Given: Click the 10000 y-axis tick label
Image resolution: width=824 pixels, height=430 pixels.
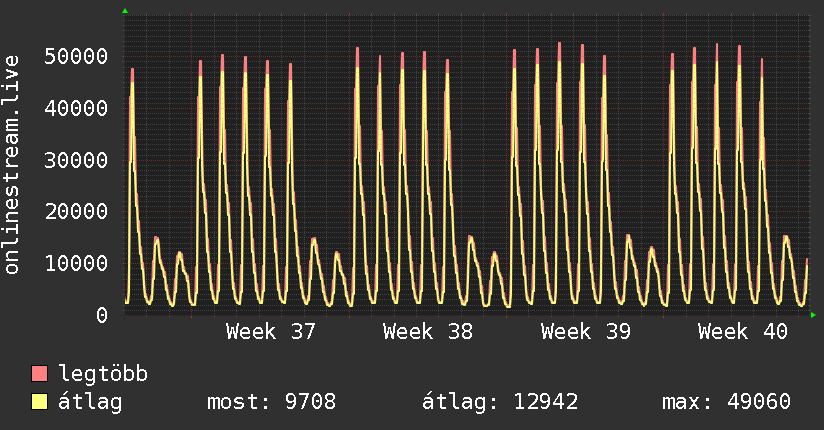Looking at the screenshot, I should pos(76,263).
